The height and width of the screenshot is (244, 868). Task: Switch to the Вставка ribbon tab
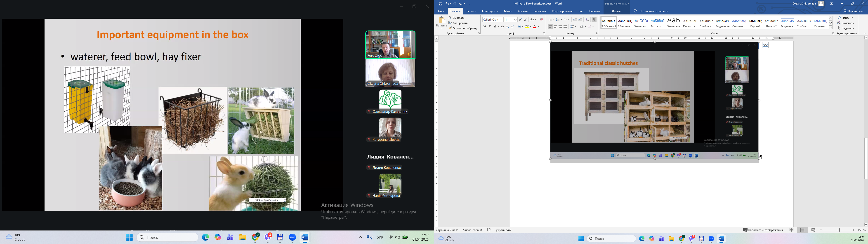coord(471,11)
